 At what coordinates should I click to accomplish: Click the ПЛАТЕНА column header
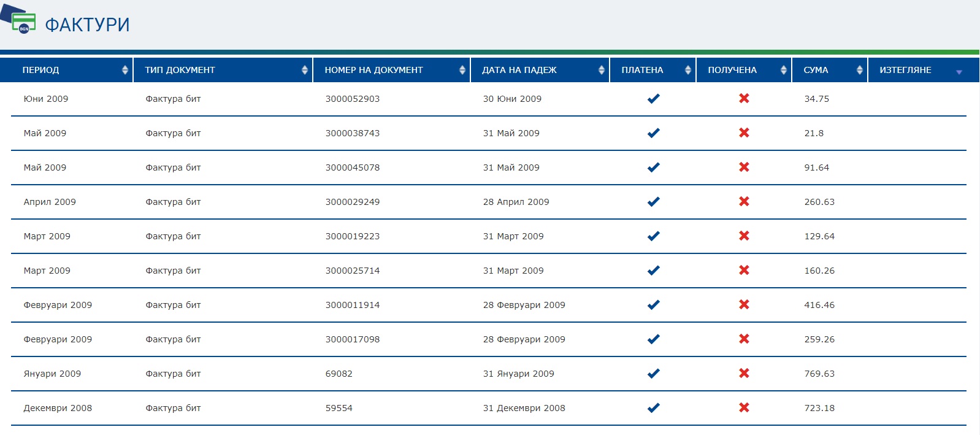[x=642, y=70]
